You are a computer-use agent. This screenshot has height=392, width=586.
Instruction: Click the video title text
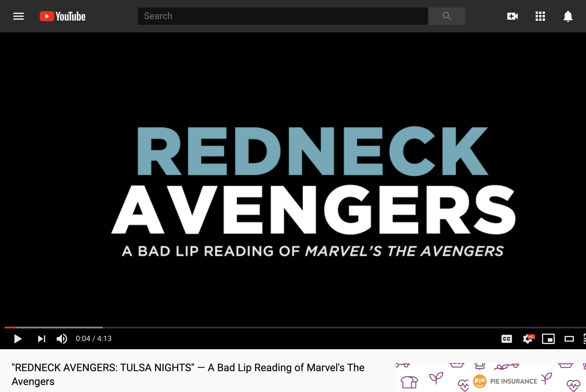(188, 374)
